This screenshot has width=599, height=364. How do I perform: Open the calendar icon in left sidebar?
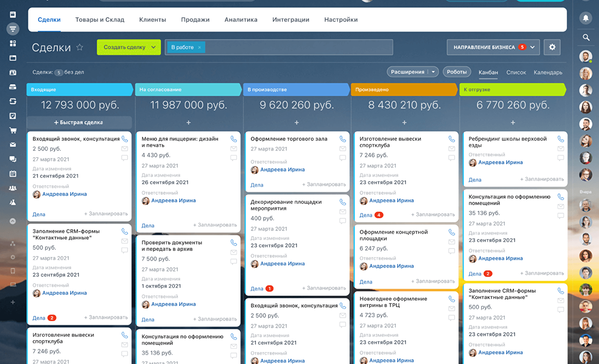click(13, 174)
